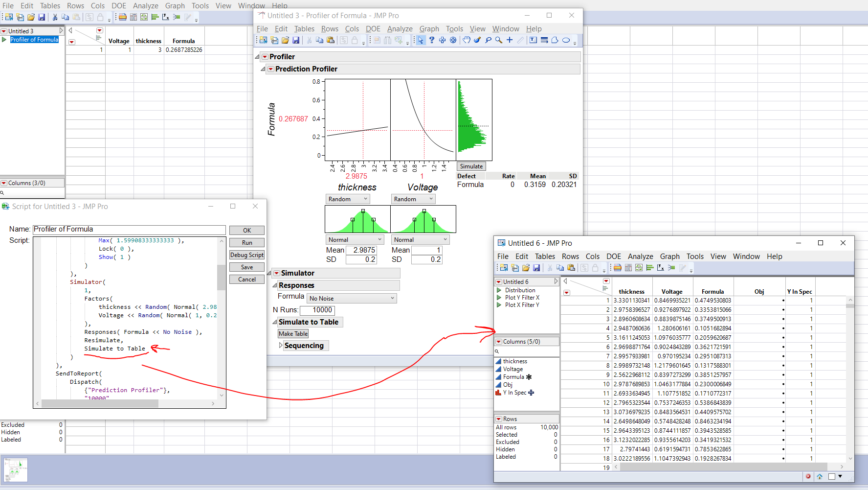The height and width of the screenshot is (490, 868).
Task: Expand the Sequencing section
Action: click(x=281, y=345)
